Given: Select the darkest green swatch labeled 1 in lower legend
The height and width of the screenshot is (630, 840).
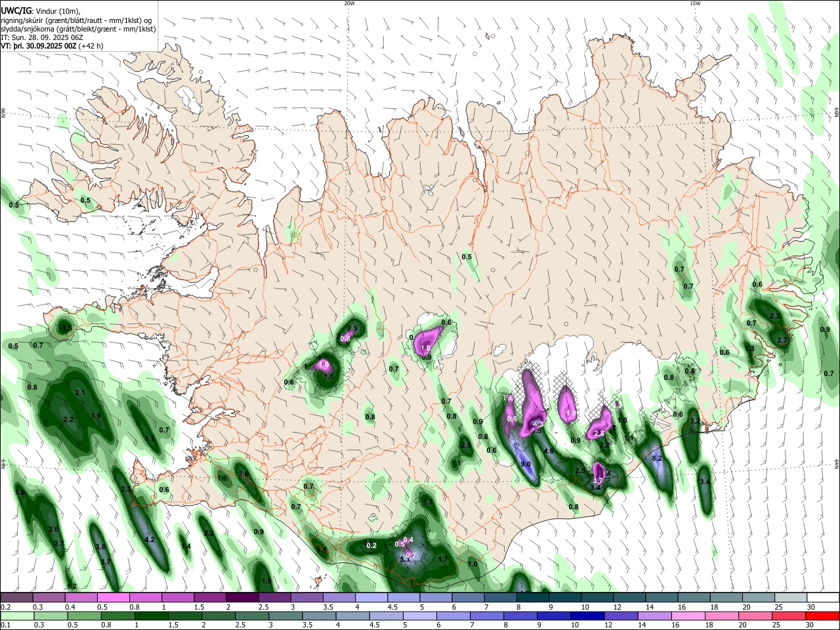Looking at the screenshot, I should (151, 616).
